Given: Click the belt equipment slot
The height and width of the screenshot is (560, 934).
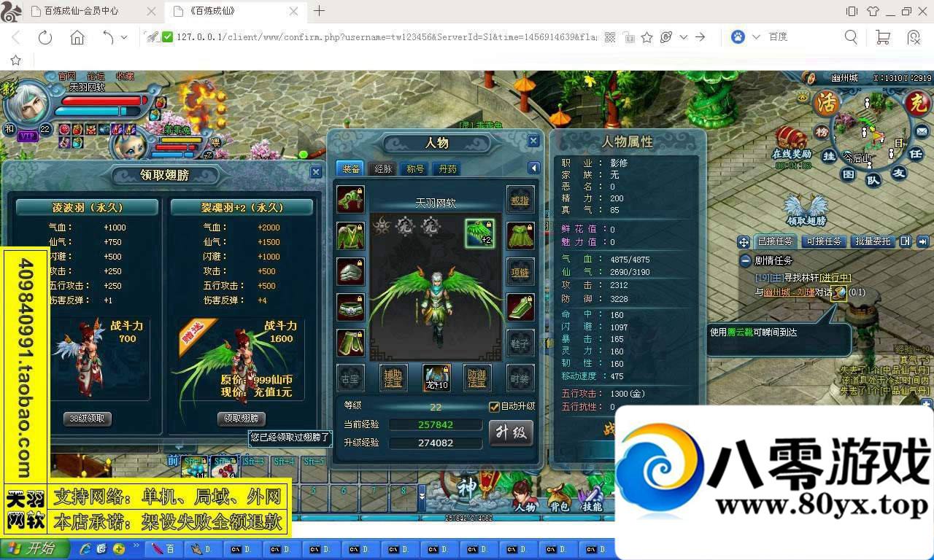Looking at the screenshot, I should [350, 307].
